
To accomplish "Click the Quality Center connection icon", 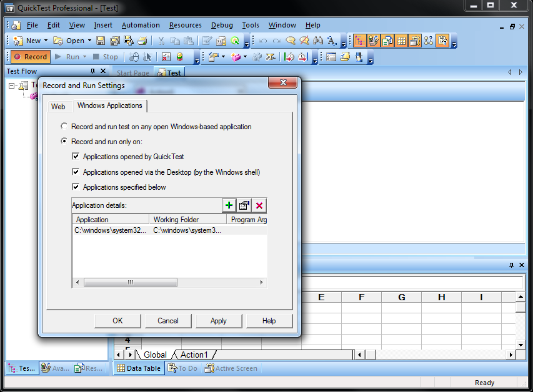I will (x=234, y=41).
